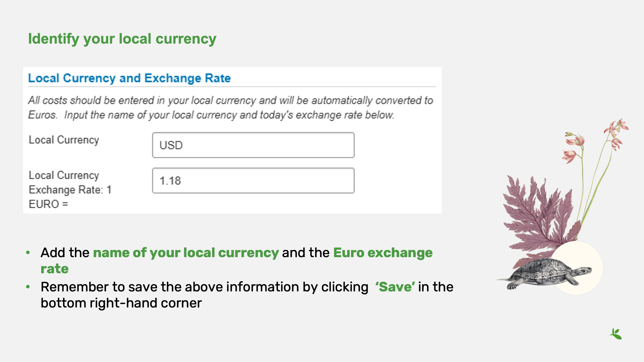
Task: Click the italic instruction text about costs
Action: [231, 107]
